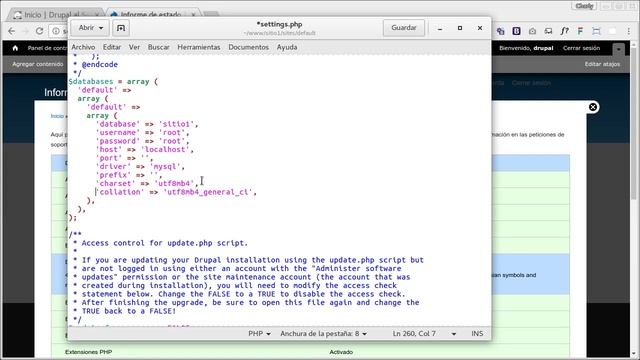The image size is (640, 360).
Task: Click the Inicio breadcrumb link in overlay
Action: click(57, 116)
